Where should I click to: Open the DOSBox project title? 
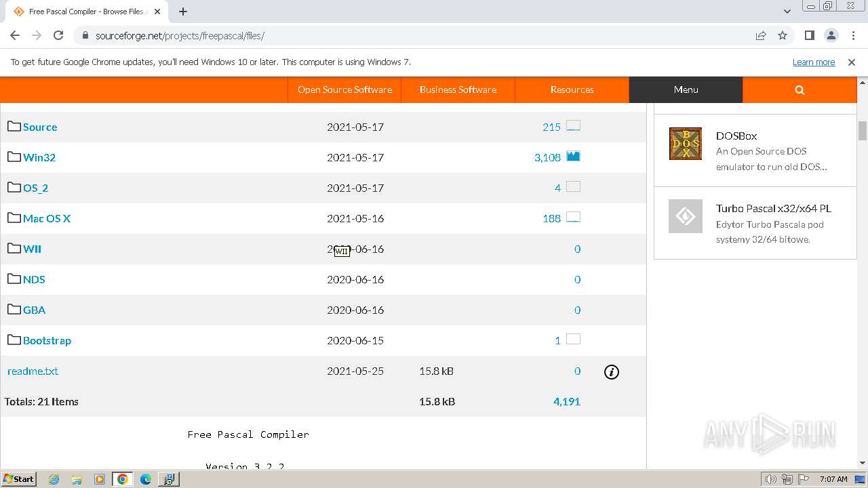[736, 136]
